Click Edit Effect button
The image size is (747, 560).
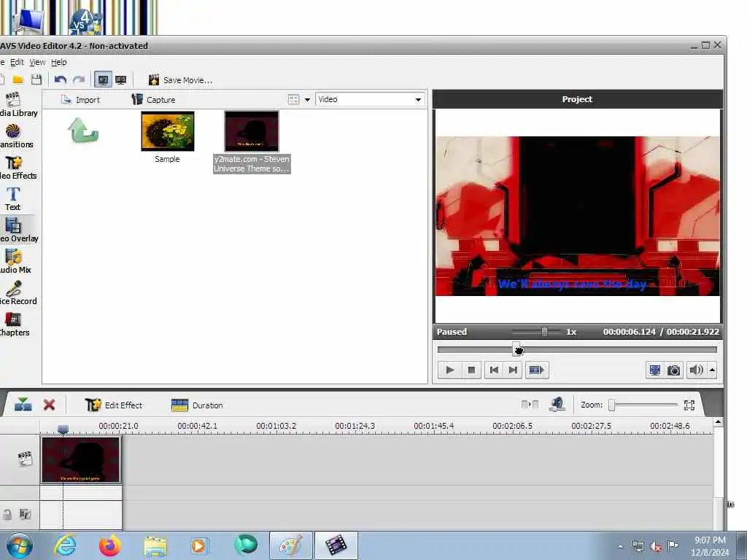coord(113,405)
